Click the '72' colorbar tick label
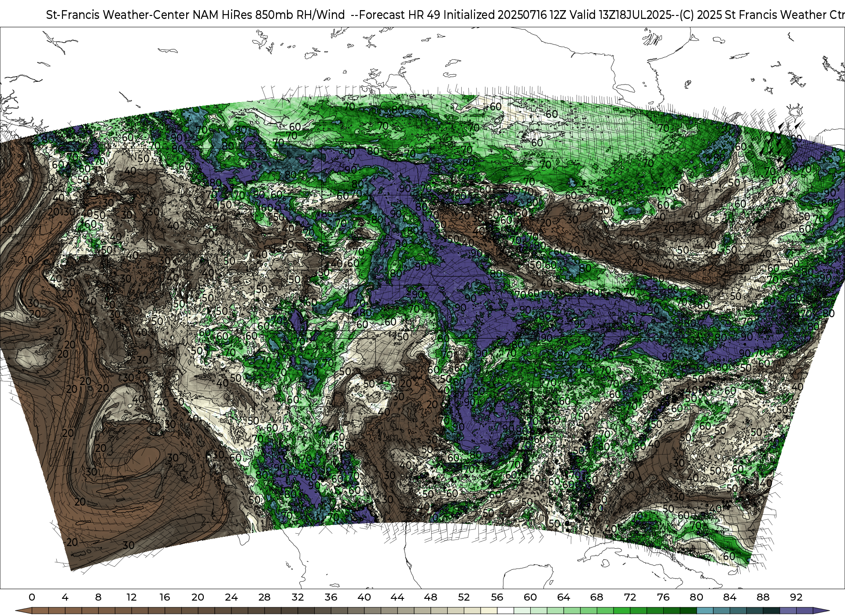Image resolution: width=845 pixels, height=616 pixels. (630, 598)
